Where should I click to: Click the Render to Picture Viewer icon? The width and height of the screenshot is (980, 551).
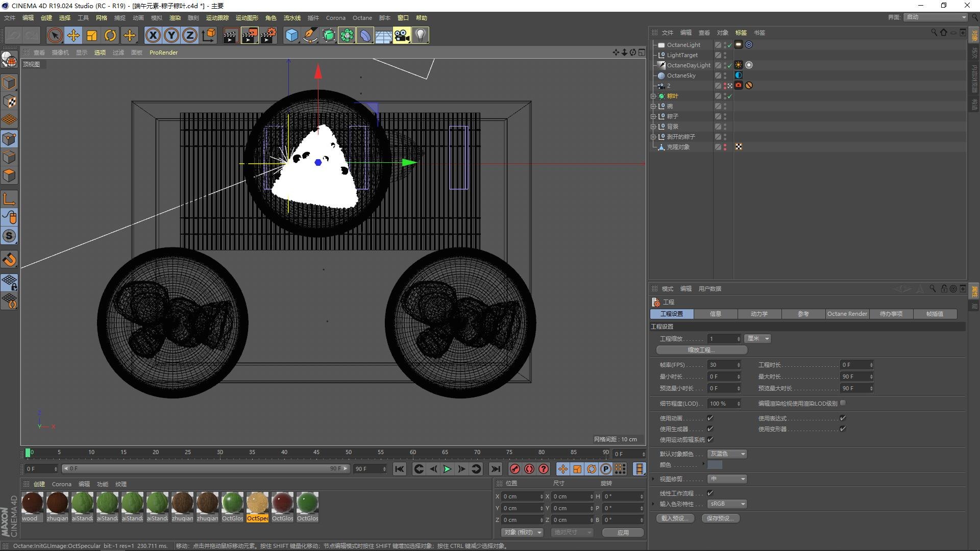[250, 35]
